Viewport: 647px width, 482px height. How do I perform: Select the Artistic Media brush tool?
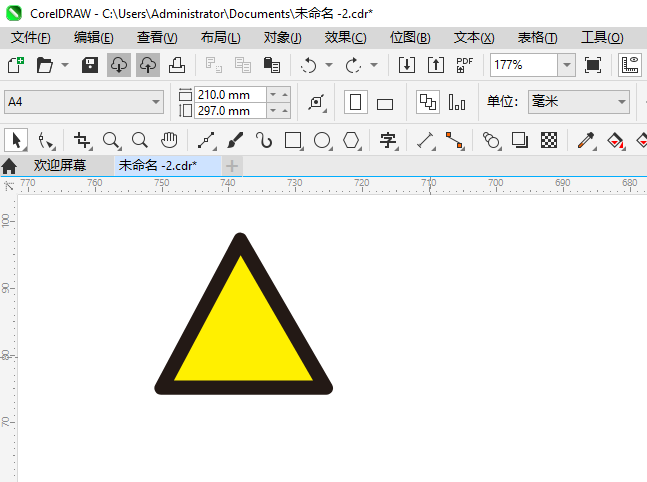tap(235, 140)
